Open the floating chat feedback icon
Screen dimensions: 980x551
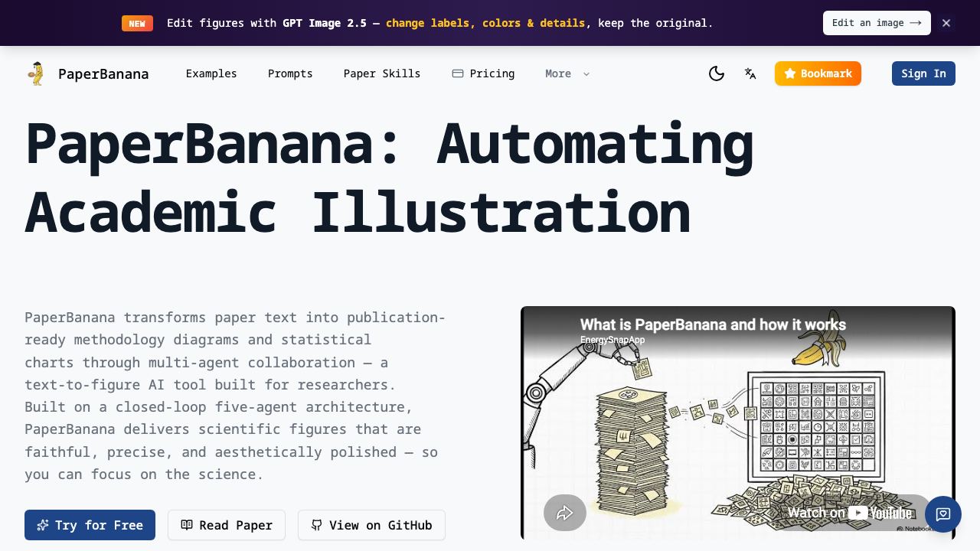click(x=943, y=514)
